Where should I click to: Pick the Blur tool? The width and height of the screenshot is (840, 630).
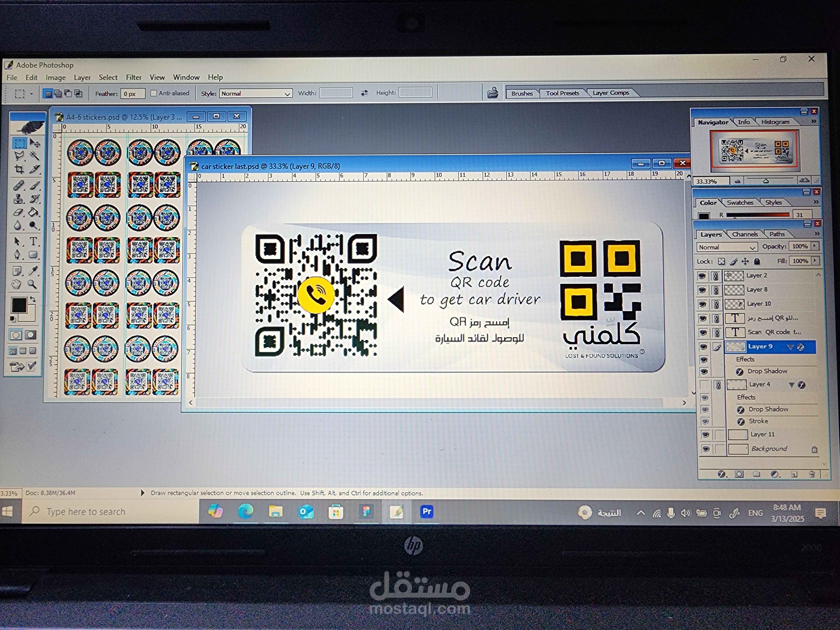click(18, 226)
